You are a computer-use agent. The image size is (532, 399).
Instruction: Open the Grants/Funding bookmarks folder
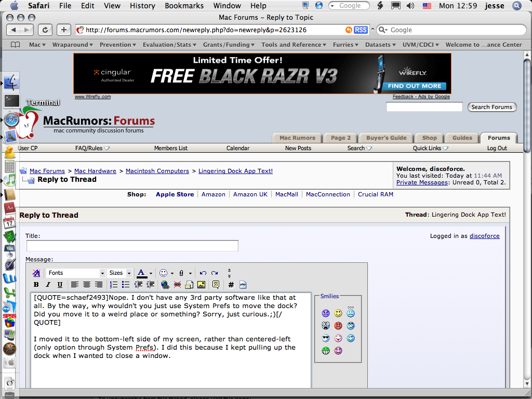tap(229, 45)
